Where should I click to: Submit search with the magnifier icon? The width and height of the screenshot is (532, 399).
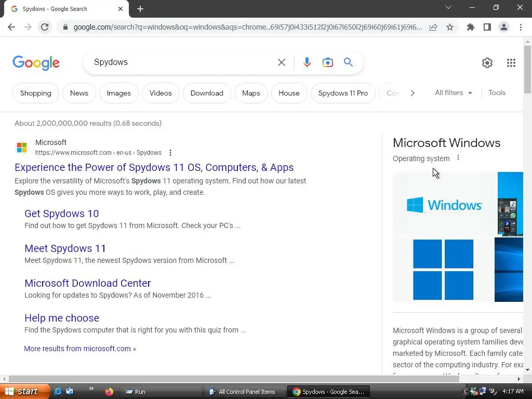348,62
